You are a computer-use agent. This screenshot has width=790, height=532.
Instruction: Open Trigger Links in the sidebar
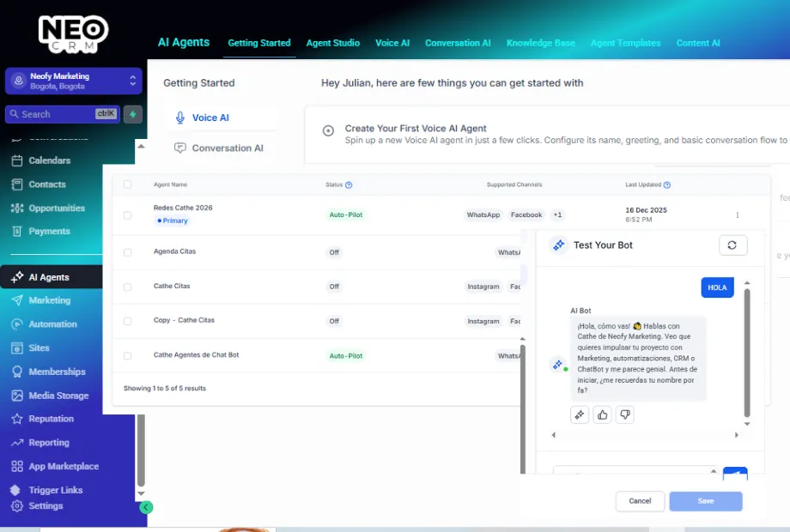click(x=56, y=490)
